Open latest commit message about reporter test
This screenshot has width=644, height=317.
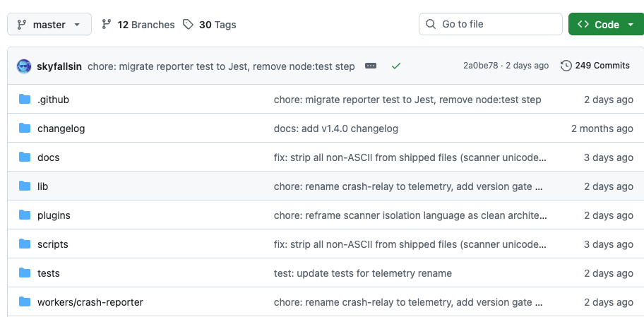(x=222, y=66)
